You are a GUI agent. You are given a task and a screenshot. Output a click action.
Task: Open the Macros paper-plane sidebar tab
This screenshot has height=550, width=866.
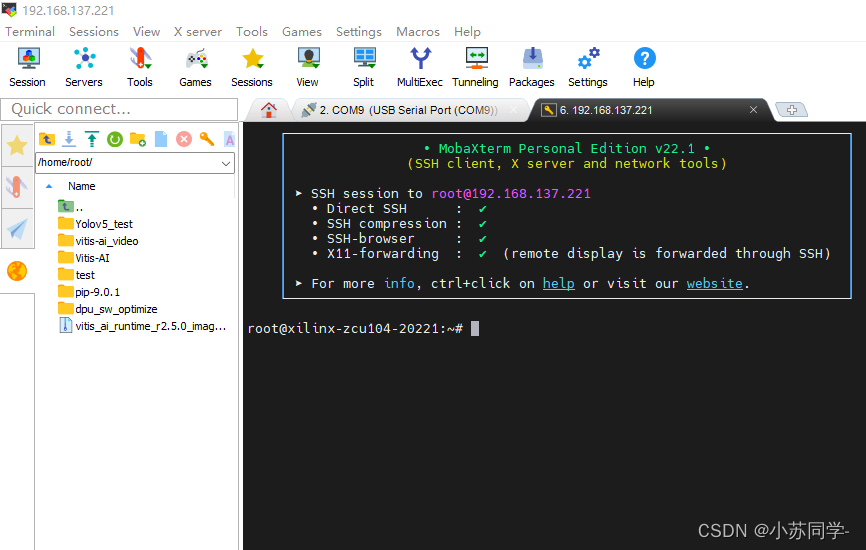pos(17,229)
